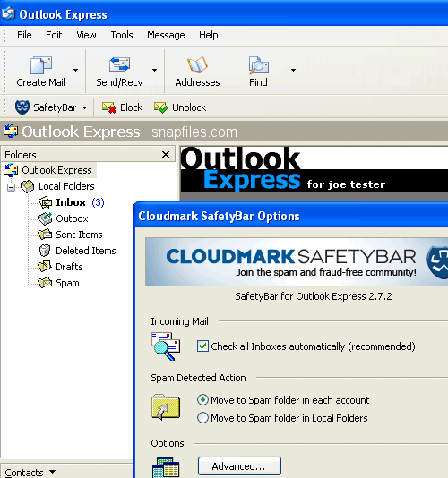
Task: Open the File menu
Action: [24, 35]
